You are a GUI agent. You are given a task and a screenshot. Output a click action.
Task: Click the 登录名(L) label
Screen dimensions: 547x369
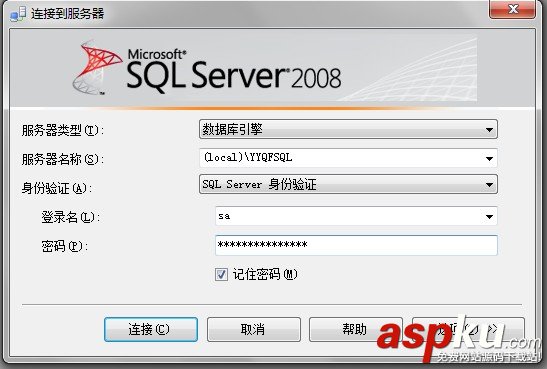pyautogui.click(x=70, y=217)
